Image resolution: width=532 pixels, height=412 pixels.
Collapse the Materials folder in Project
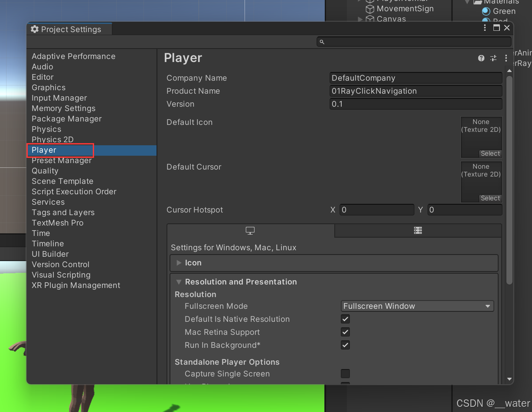(x=467, y=2)
